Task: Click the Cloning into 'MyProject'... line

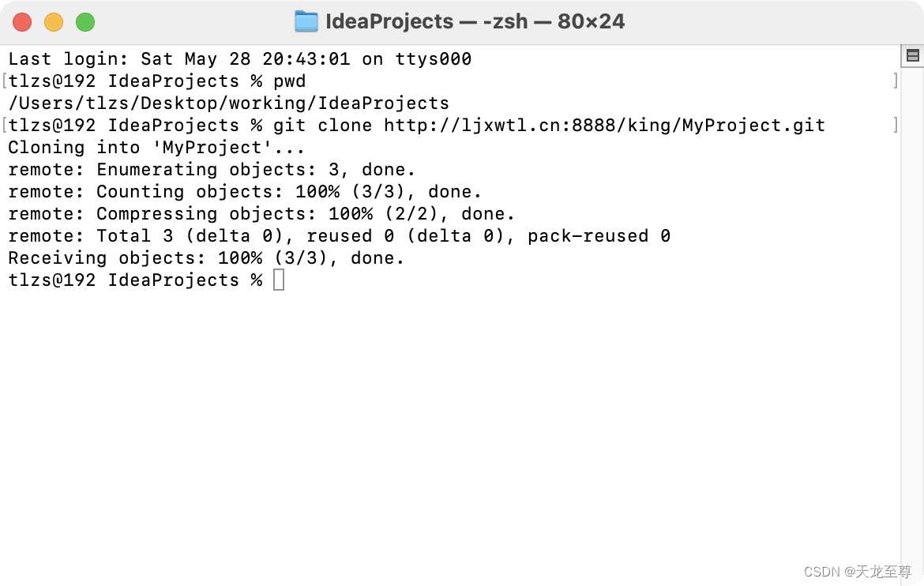Action: click(156, 148)
